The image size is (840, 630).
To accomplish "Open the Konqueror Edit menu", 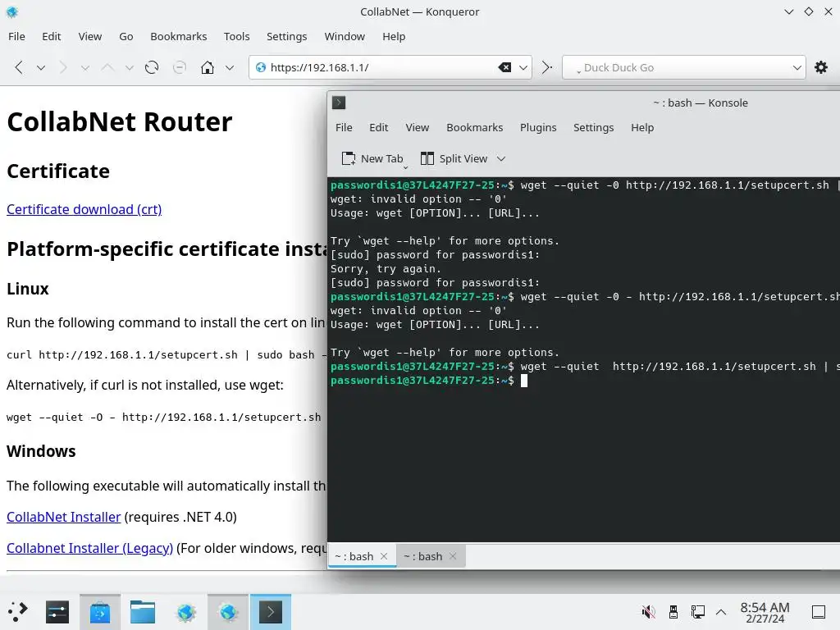I will [x=52, y=36].
